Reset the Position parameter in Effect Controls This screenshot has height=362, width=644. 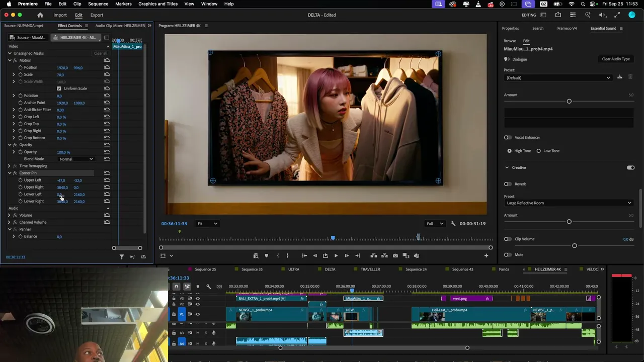[x=107, y=67]
